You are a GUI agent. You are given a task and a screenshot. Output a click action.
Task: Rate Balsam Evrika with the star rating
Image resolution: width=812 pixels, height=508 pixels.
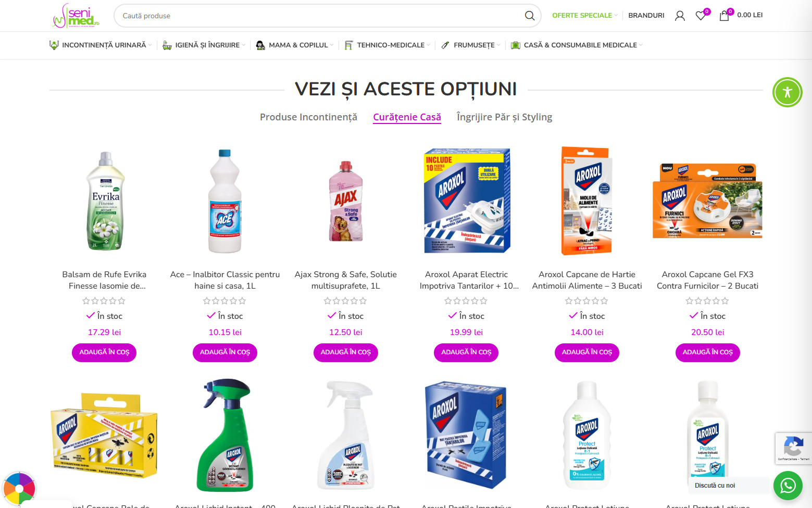pyautogui.click(x=104, y=301)
